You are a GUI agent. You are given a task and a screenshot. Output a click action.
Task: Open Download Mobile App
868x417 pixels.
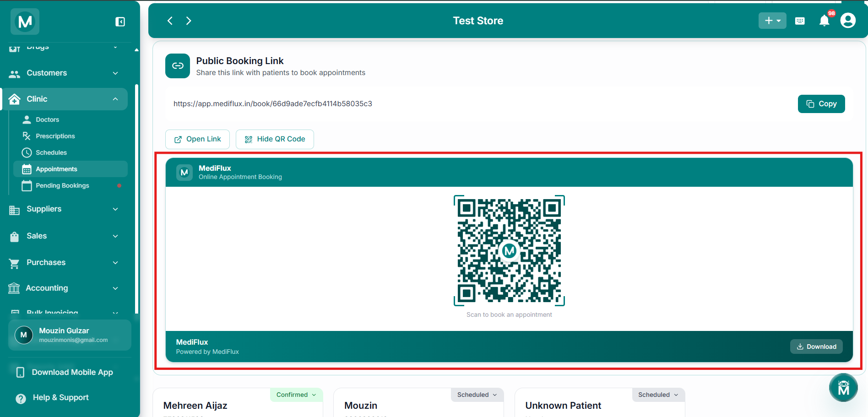(x=70, y=373)
